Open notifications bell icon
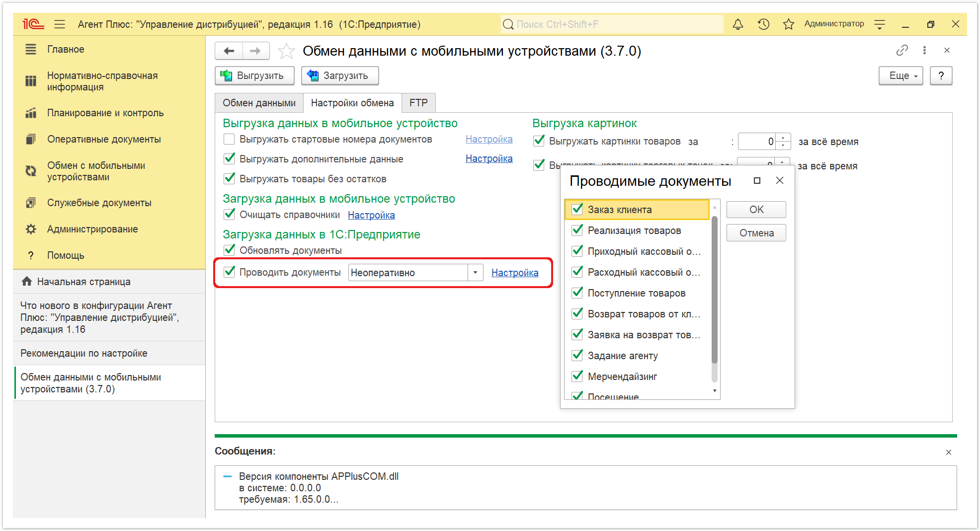980x531 pixels. [738, 24]
